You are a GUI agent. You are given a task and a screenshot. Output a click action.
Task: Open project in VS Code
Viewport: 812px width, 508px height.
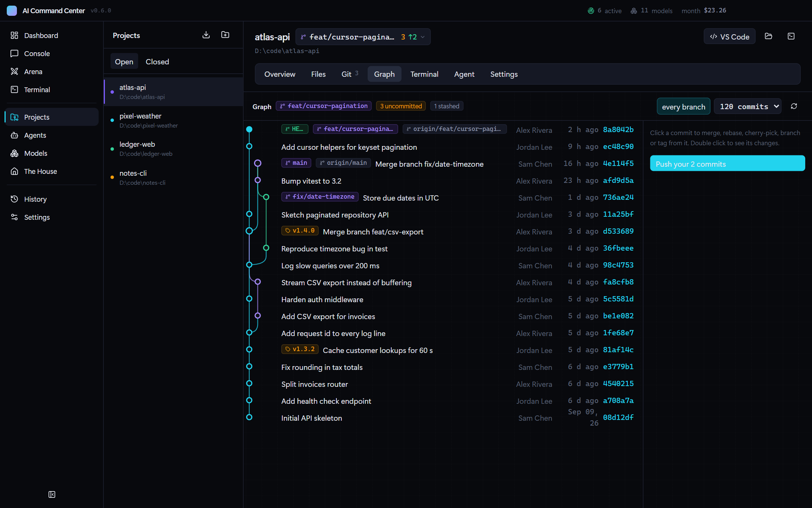pos(729,37)
